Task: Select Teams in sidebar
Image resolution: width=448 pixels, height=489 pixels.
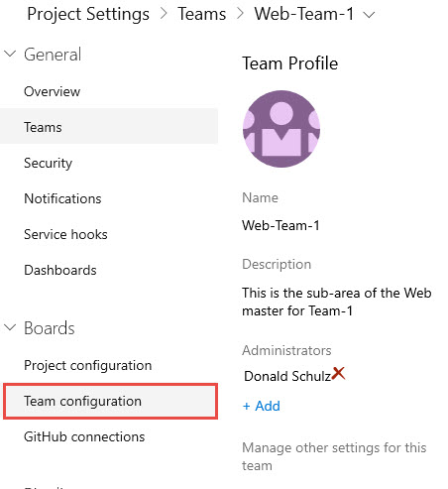Action: pyautogui.click(x=109, y=127)
